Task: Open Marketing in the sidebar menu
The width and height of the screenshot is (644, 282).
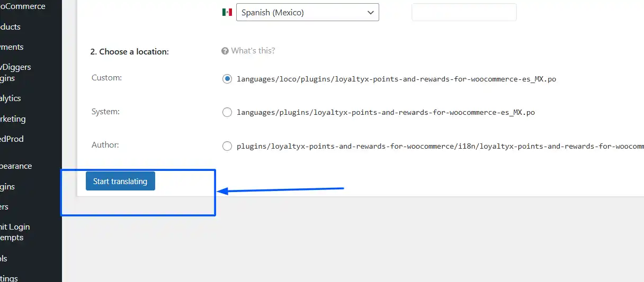Action: pyautogui.click(x=13, y=119)
